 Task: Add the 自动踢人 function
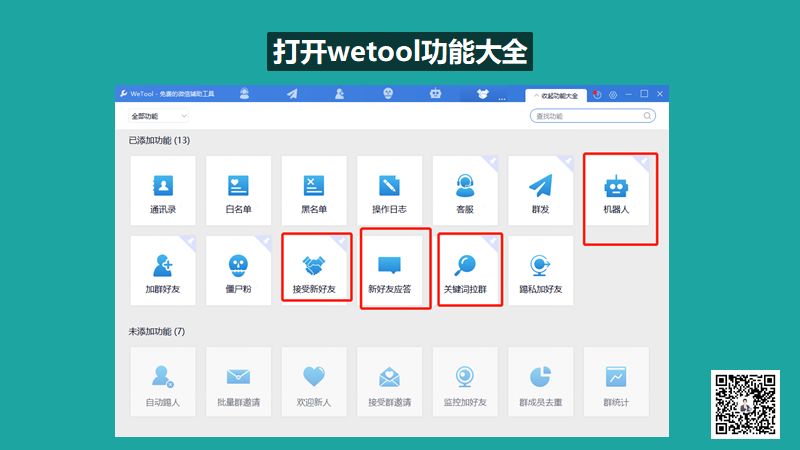tap(162, 382)
